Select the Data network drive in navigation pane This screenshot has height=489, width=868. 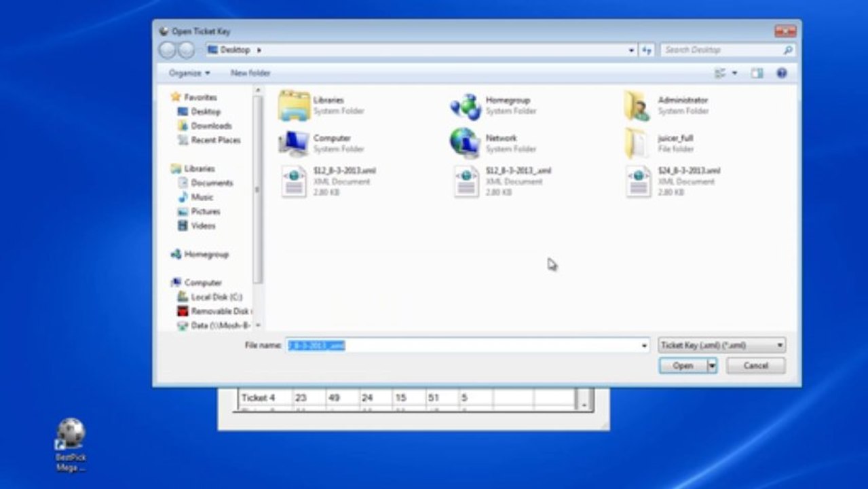214,325
